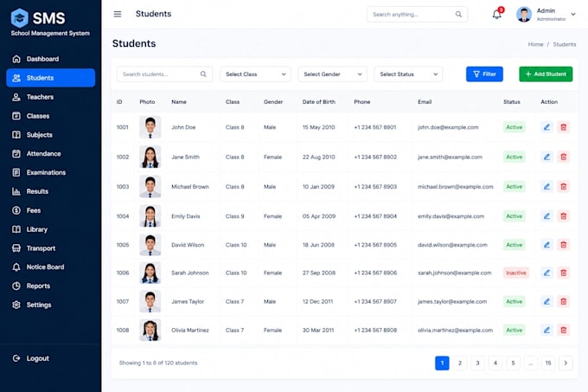Edit John Doe's record
This screenshot has height=392, width=588.
(546, 127)
